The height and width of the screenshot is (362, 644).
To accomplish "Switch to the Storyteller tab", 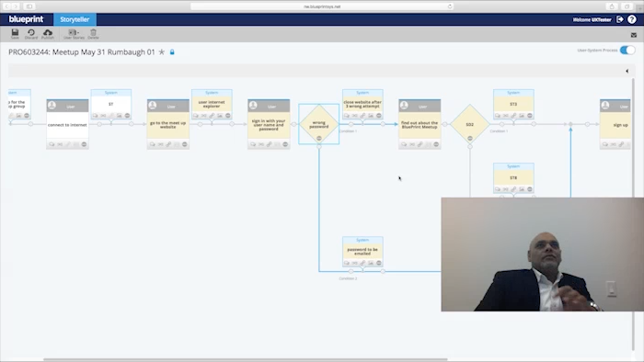I will (x=75, y=19).
